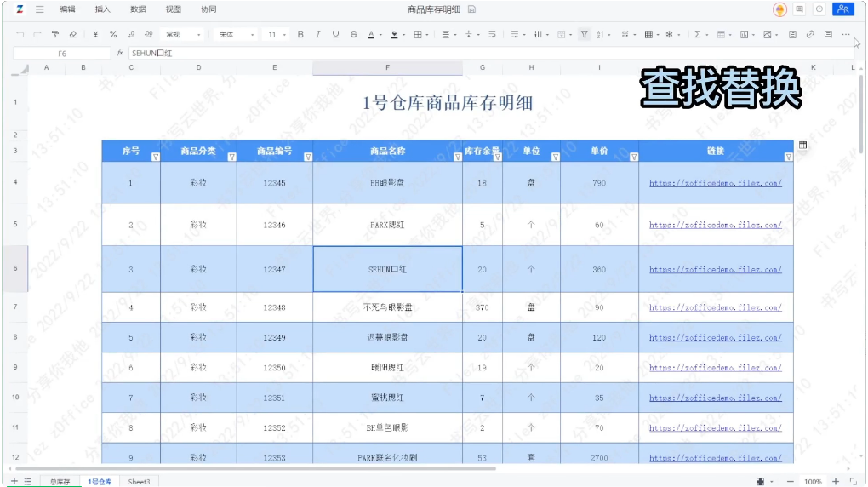Open the 单价 column filter dropdown
This screenshot has height=487, width=868.
(x=634, y=157)
